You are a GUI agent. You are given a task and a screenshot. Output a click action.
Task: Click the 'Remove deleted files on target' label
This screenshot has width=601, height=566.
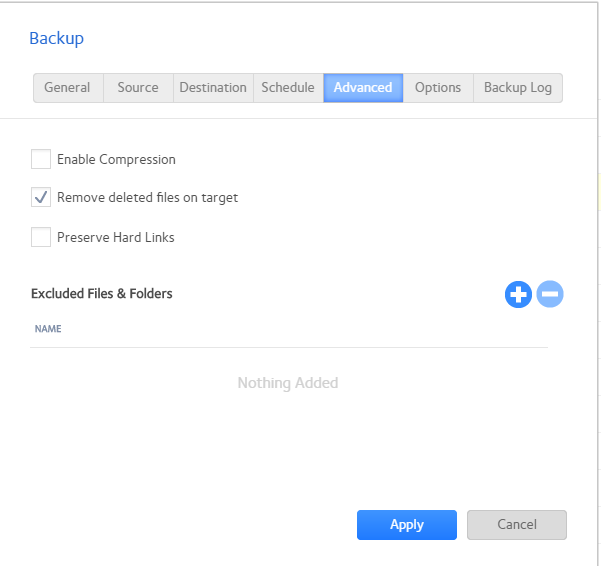click(x=147, y=198)
